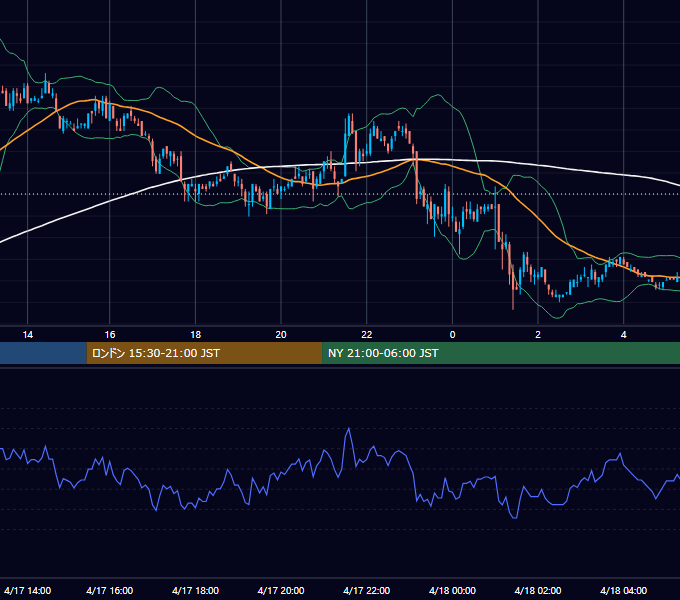Viewport: 680px width, 600px height.
Task: Click the 4/18 00:00 time label
Action: tap(452, 590)
